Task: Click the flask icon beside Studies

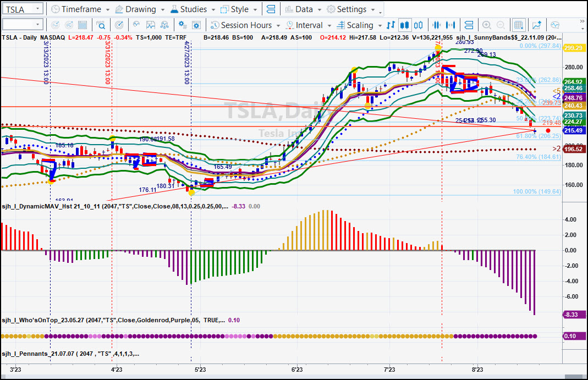Action: 174,9
